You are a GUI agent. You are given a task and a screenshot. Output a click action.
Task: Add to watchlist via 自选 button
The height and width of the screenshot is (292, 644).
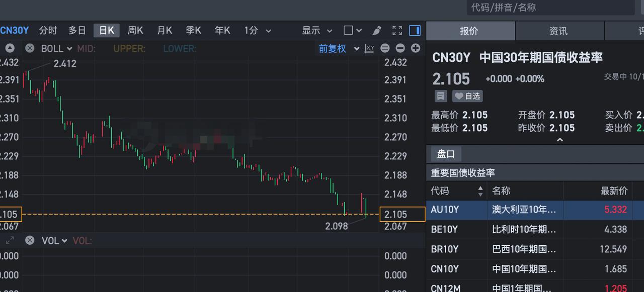[x=467, y=95]
